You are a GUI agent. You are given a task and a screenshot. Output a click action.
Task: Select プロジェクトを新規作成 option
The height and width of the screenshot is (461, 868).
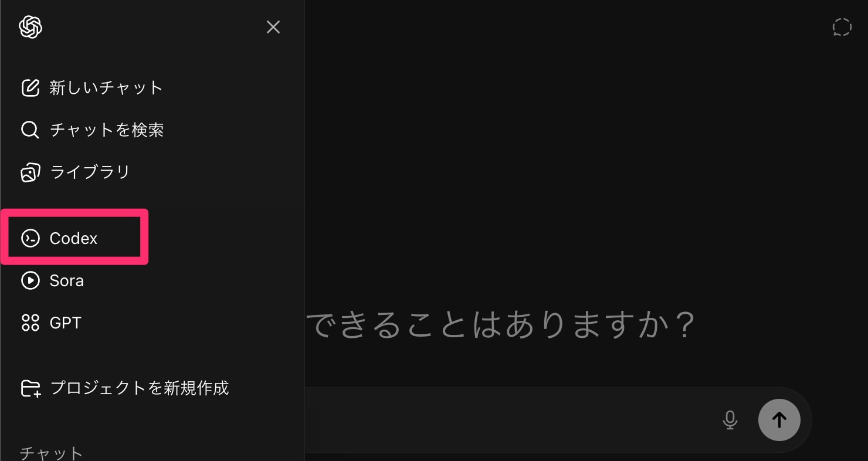click(140, 388)
